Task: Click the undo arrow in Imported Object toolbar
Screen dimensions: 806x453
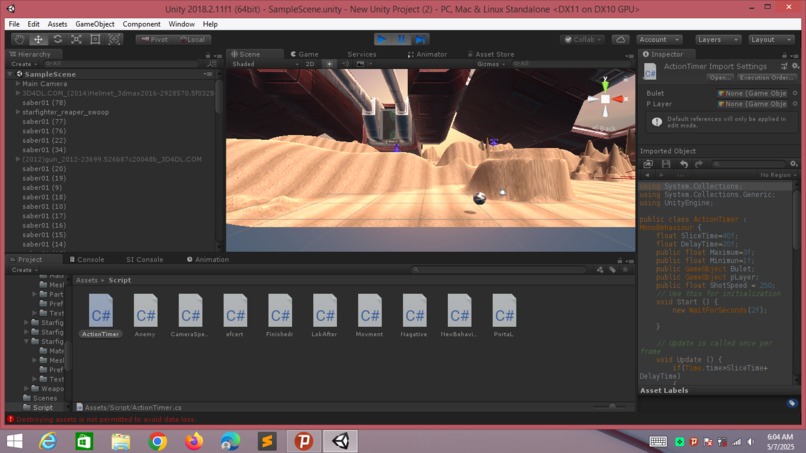Action: point(684,164)
